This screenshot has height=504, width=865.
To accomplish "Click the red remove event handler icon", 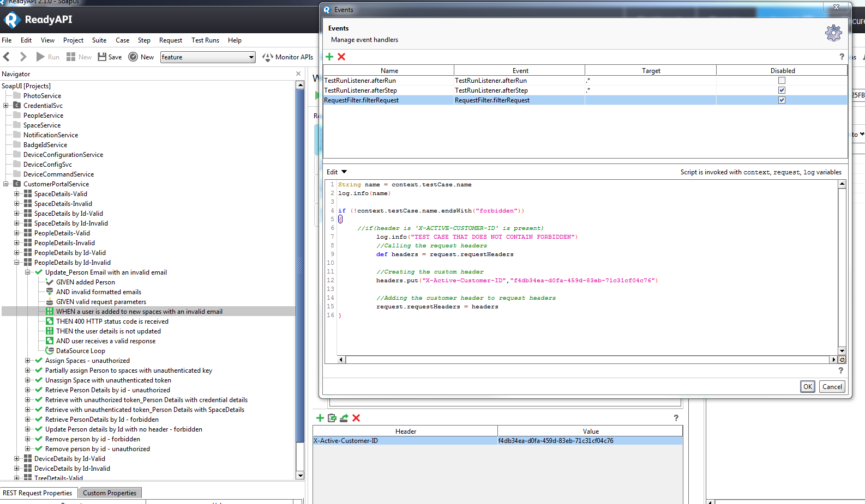I will point(341,57).
